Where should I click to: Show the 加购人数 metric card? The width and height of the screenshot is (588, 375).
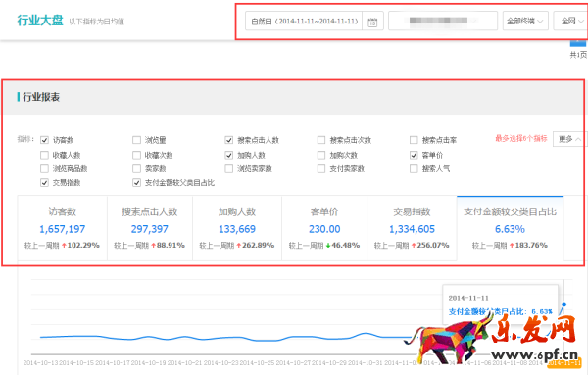pos(237,228)
